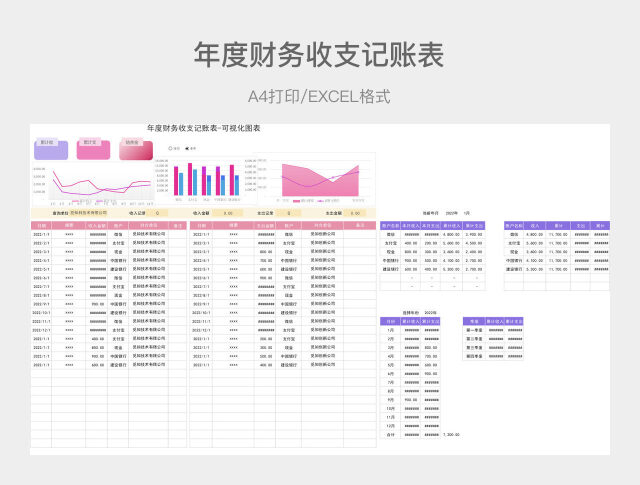Click the 季度 header in the quarterly table
Viewport: 640px width, 485px height.
point(473,321)
